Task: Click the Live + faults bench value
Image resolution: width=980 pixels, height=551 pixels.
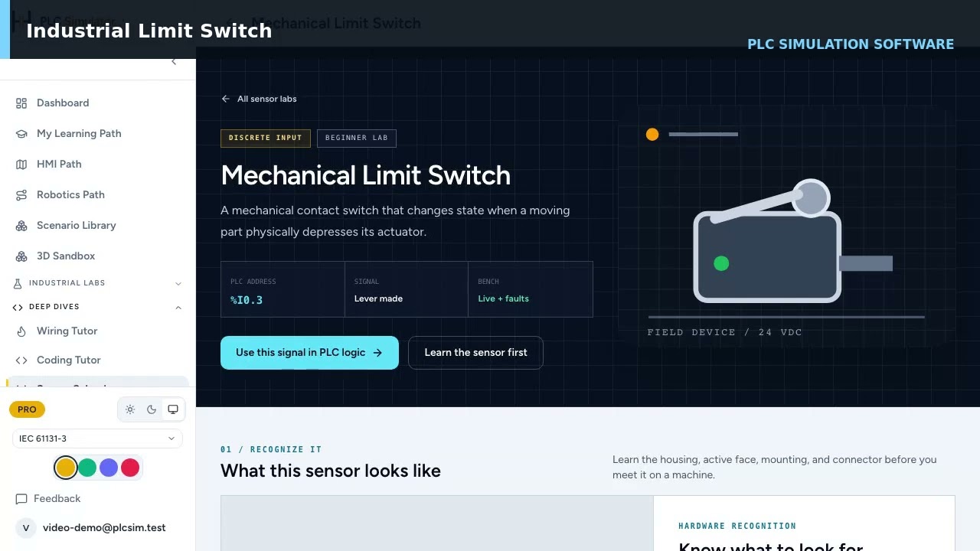Action: (503, 298)
